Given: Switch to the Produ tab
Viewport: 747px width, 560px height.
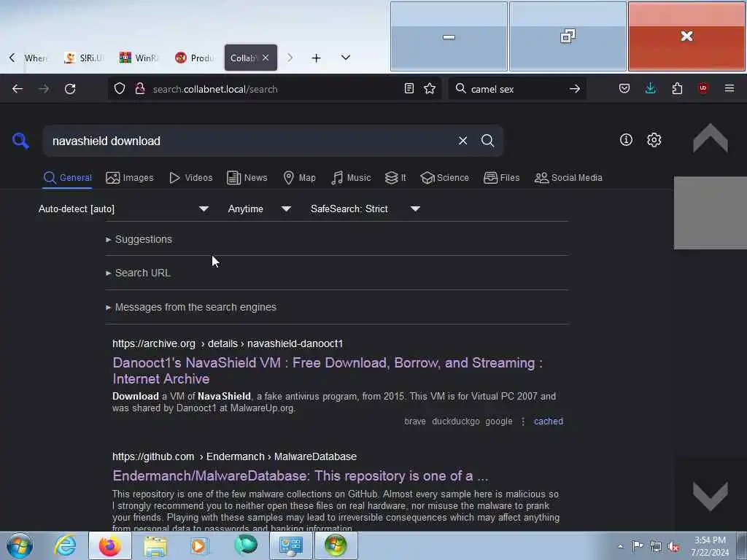Looking at the screenshot, I should pyautogui.click(x=194, y=58).
